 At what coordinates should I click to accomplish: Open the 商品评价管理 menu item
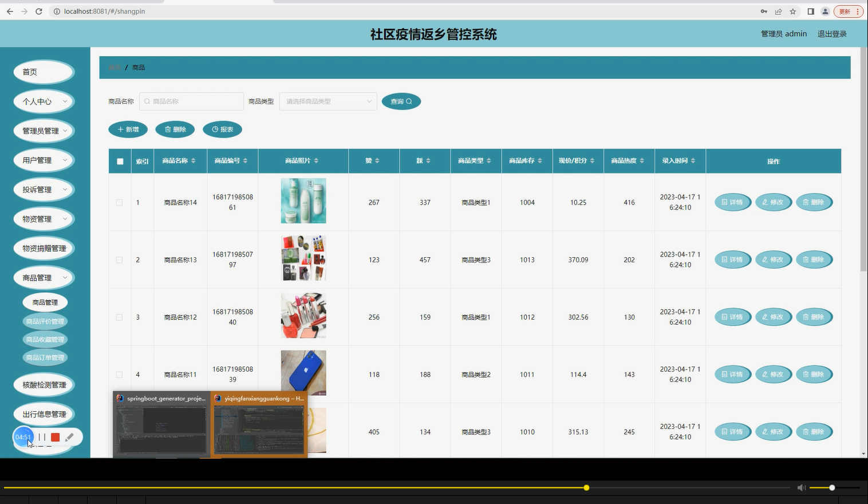pos(45,321)
